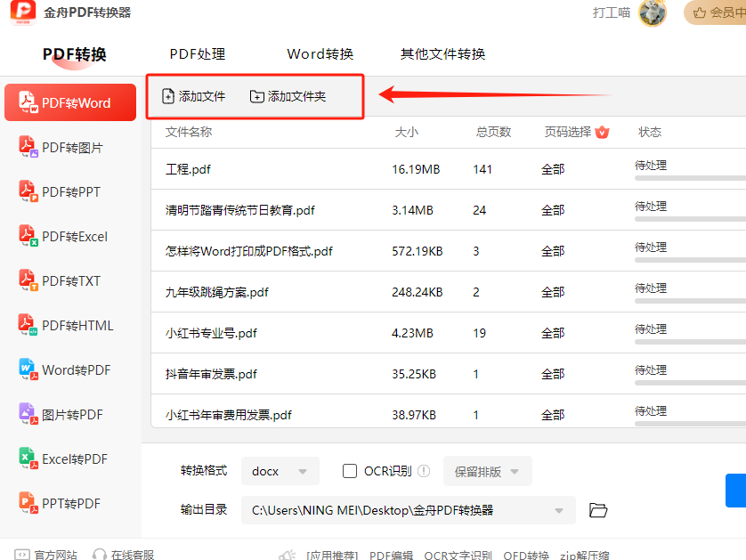Click the 添加文件夹 button
This screenshot has width=746, height=560.
288,96
